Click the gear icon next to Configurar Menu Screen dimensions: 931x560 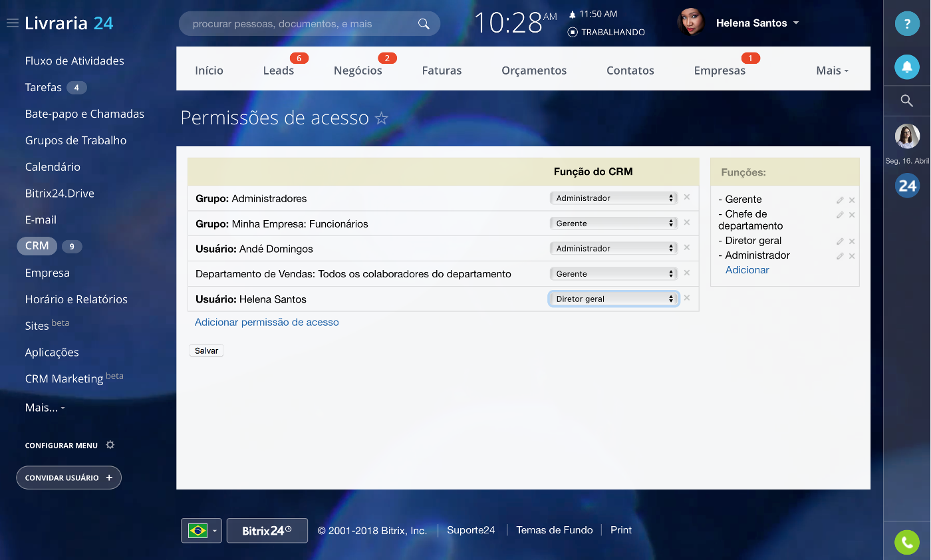pyautogui.click(x=110, y=445)
